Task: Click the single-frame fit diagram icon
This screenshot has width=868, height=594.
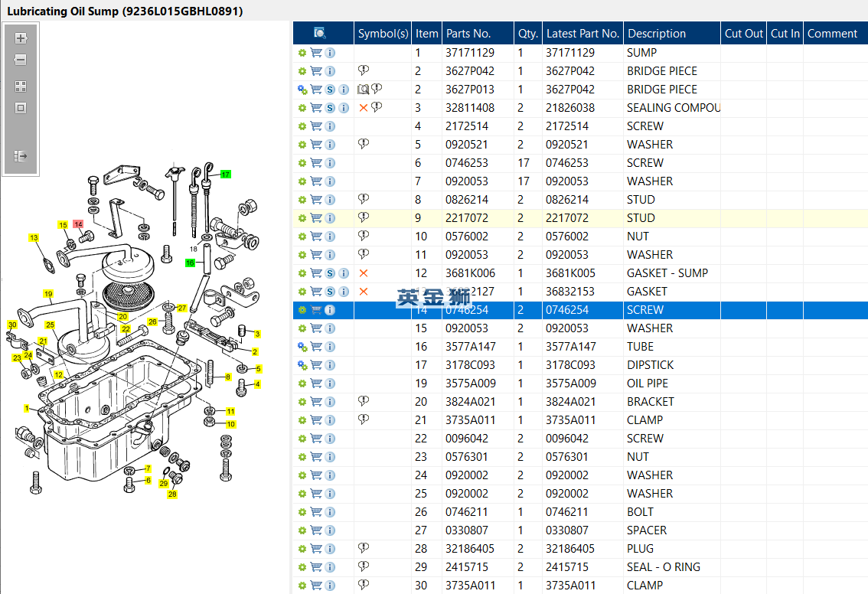Action: tap(21, 108)
